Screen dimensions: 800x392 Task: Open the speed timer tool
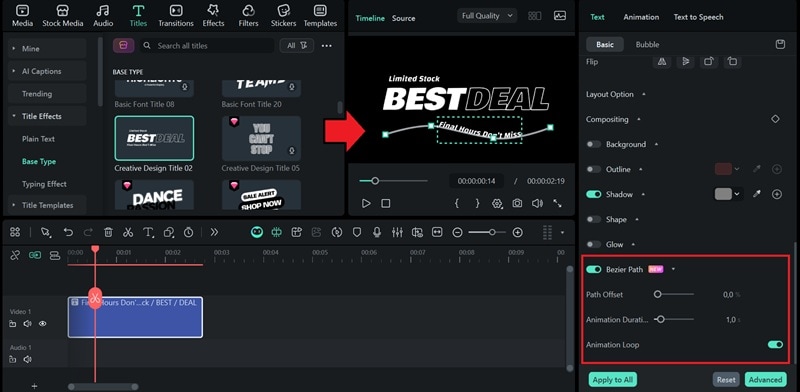point(188,232)
